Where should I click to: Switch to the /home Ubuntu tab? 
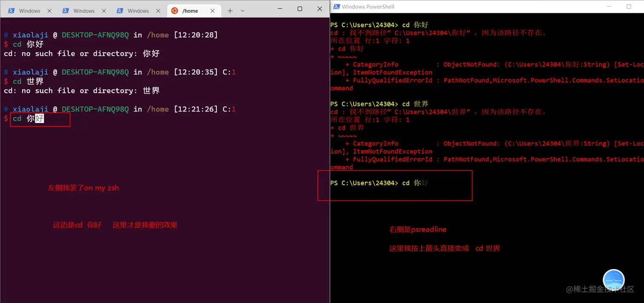click(x=193, y=11)
